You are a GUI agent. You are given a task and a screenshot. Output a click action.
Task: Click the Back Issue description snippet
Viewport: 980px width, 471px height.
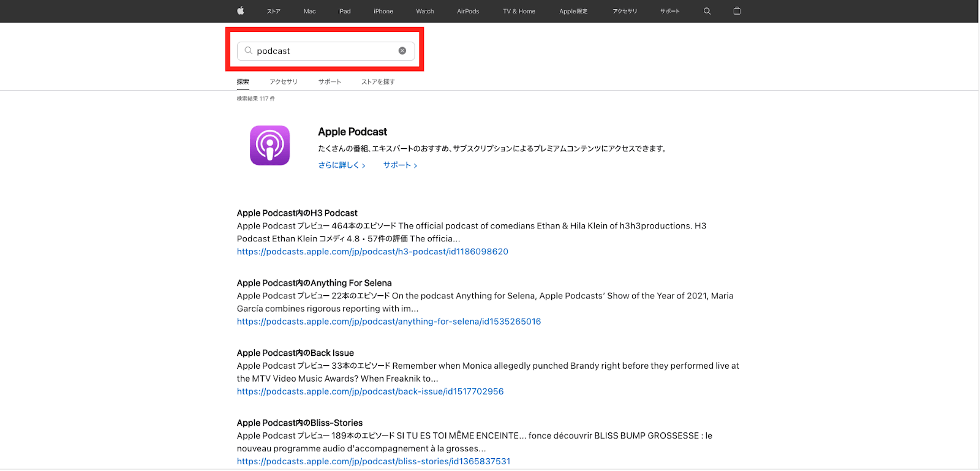click(x=488, y=372)
